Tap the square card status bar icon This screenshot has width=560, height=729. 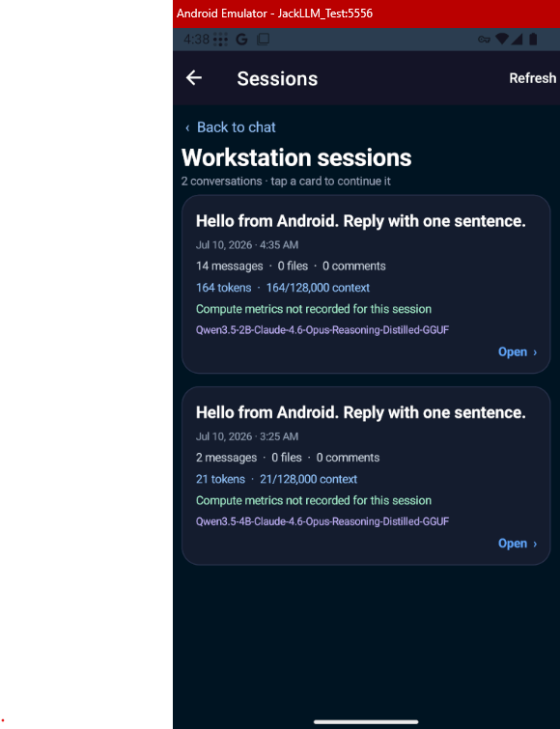coord(263,39)
